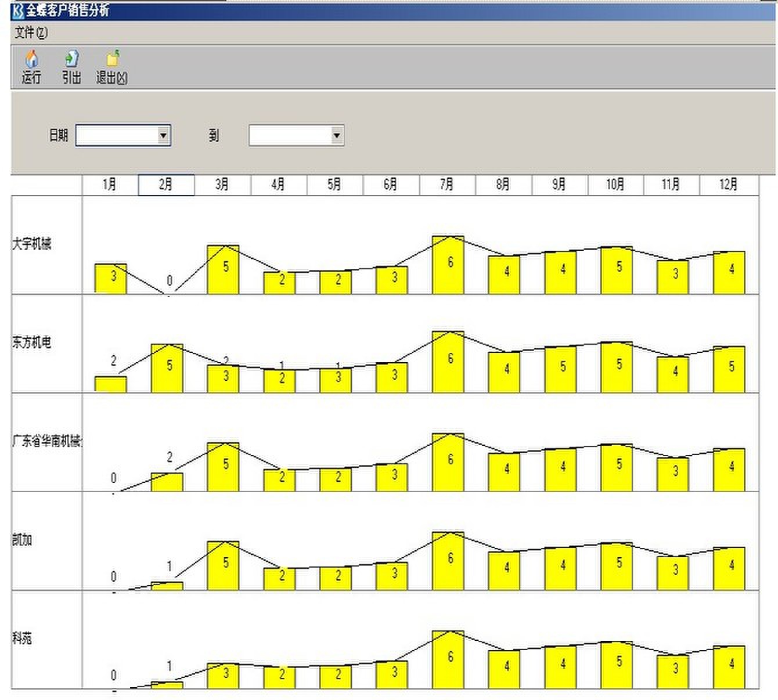Click the 0 value at 1月 in 广东省华南机械 row
The image size is (778, 700).
(x=113, y=478)
